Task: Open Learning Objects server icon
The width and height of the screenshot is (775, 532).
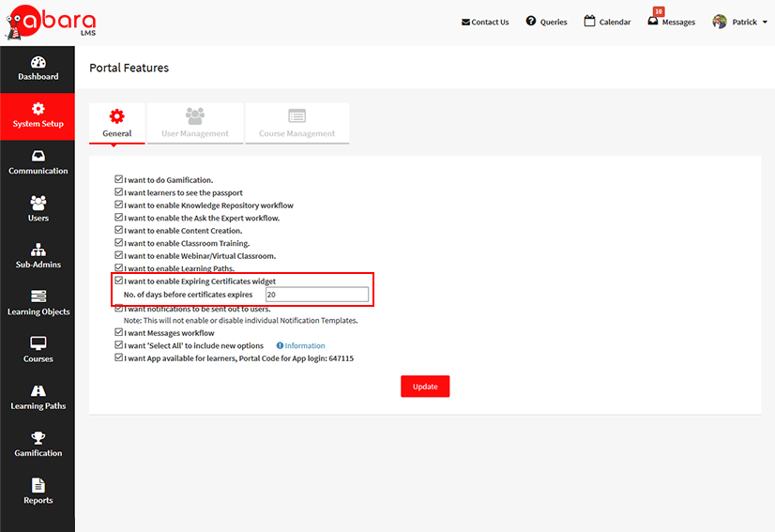Action: [38, 296]
